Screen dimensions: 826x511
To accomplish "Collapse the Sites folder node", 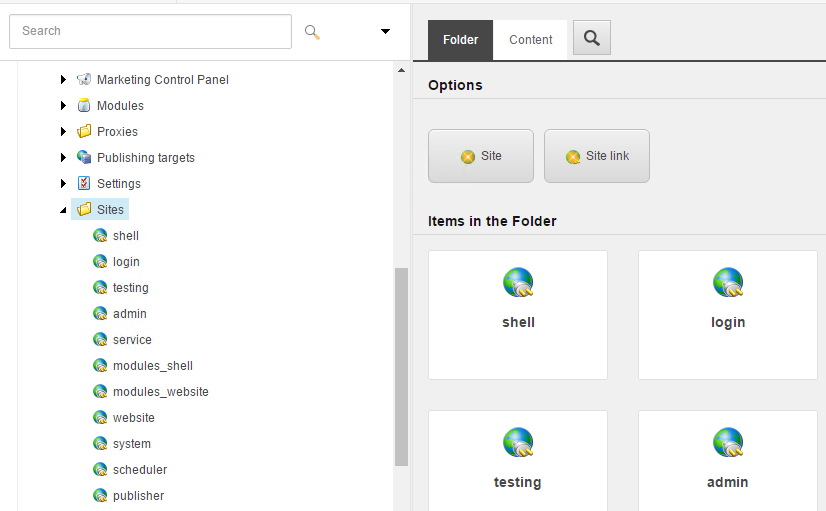I will click(x=63, y=210).
